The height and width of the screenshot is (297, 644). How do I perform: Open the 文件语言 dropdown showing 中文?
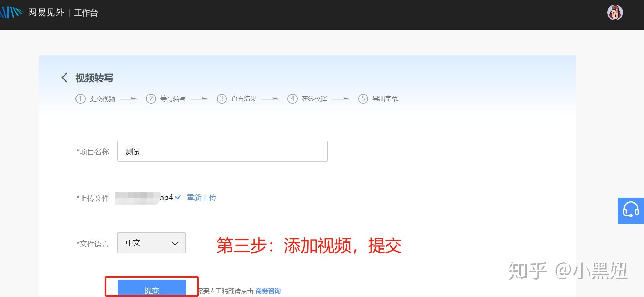pyautogui.click(x=151, y=243)
